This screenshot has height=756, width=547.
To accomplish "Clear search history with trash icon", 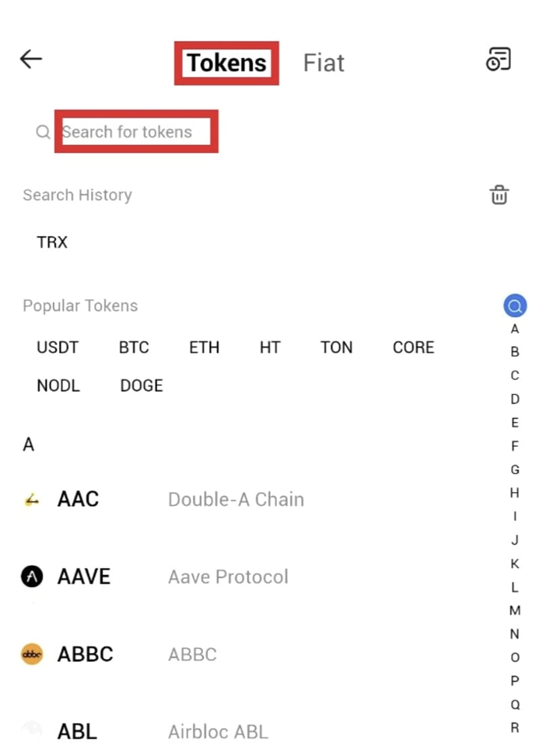I will pos(499,195).
